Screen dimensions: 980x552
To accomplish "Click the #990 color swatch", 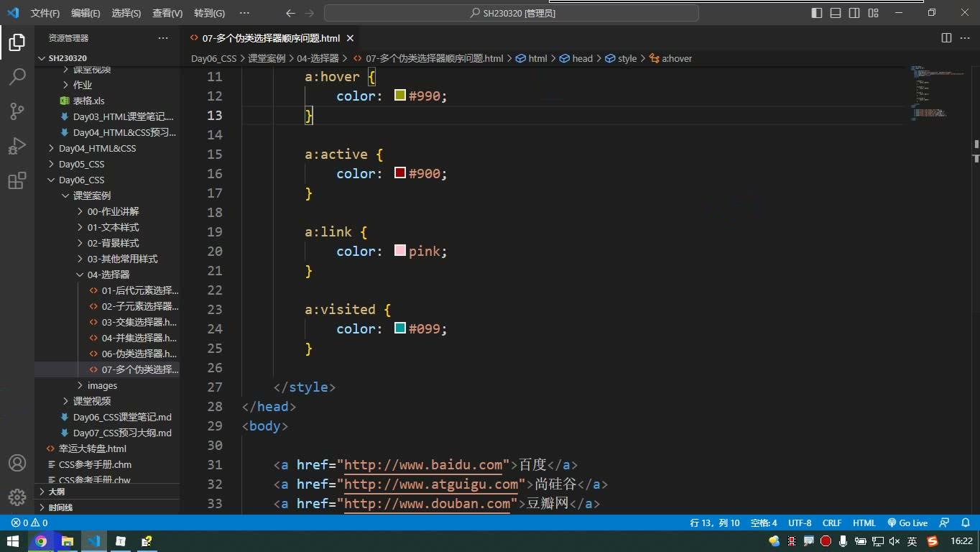I will tap(400, 95).
